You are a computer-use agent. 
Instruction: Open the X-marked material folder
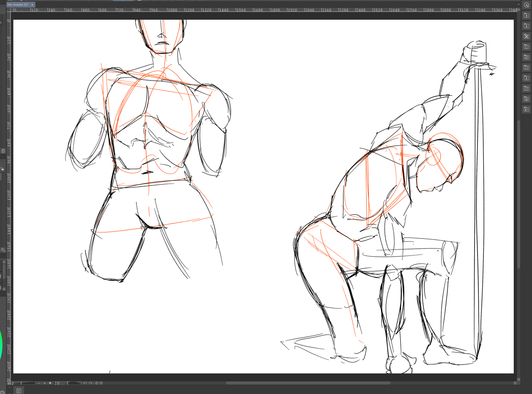tap(526, 36)
